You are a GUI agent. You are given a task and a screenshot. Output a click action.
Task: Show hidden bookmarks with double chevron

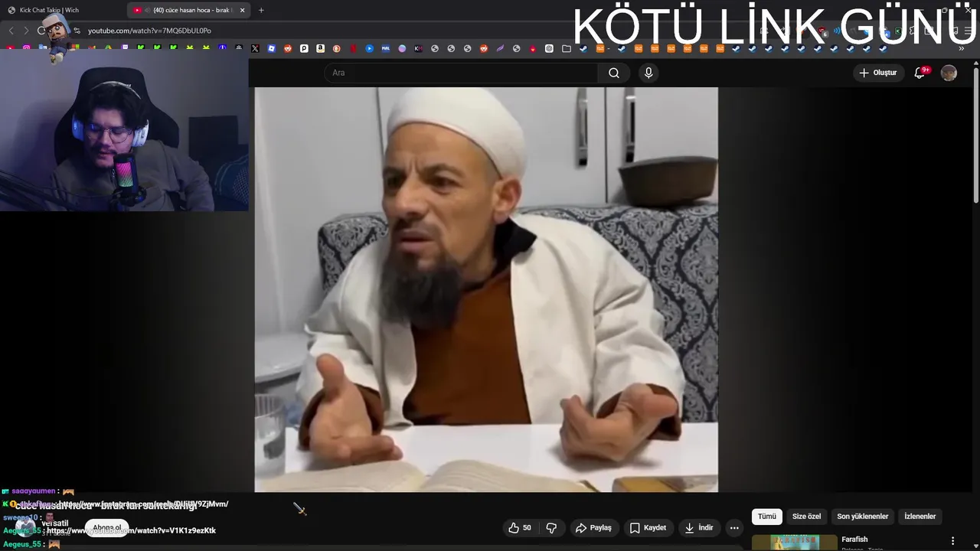[961, 48]
